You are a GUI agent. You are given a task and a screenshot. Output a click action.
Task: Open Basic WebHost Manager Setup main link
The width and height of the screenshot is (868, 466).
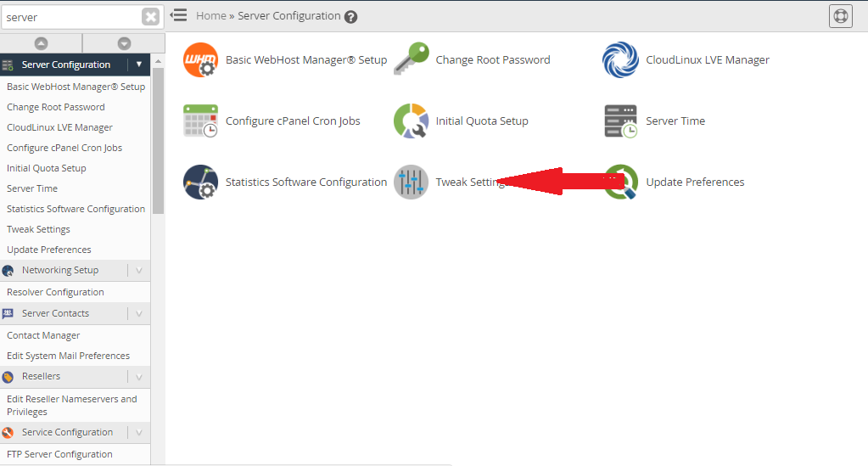(306, 60)
